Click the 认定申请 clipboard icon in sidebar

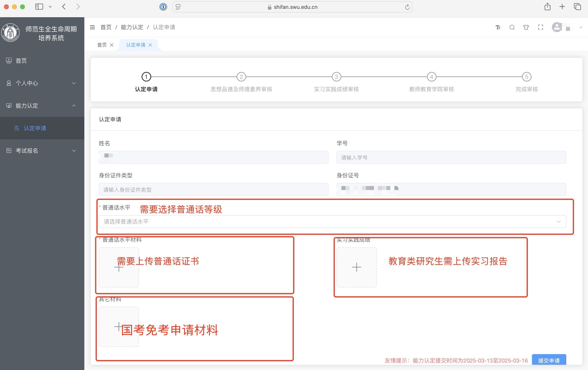[x=17, y=128]
